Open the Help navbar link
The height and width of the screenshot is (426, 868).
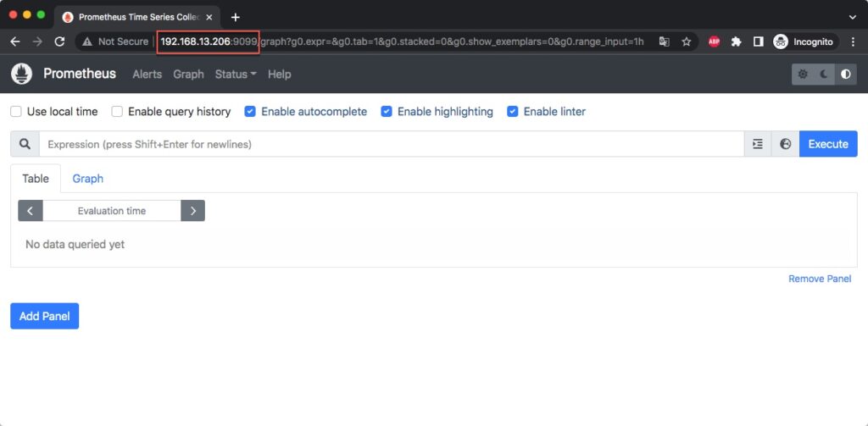tap(280, 75)
